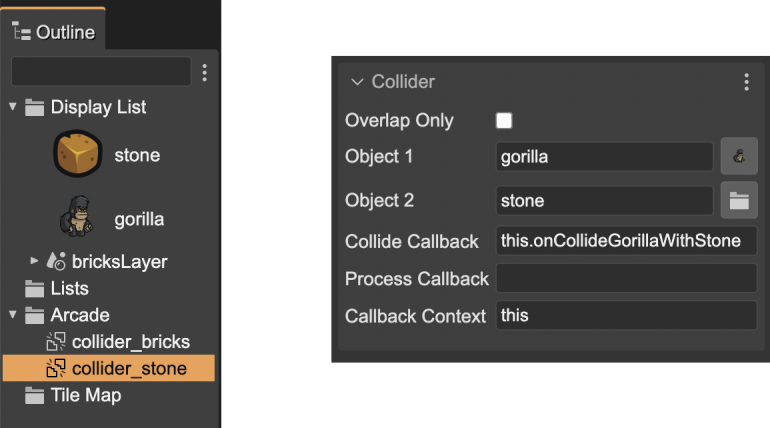Collapse the Display List tree node
The height and width of the screenshot is (428, 770).
(x=13, y=106)
